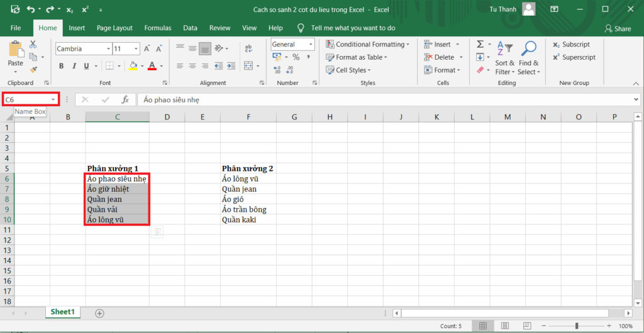Click the Name Box showing C6
Image resolution: width=644 pixels, height=333 pixels.
[30, 99]
